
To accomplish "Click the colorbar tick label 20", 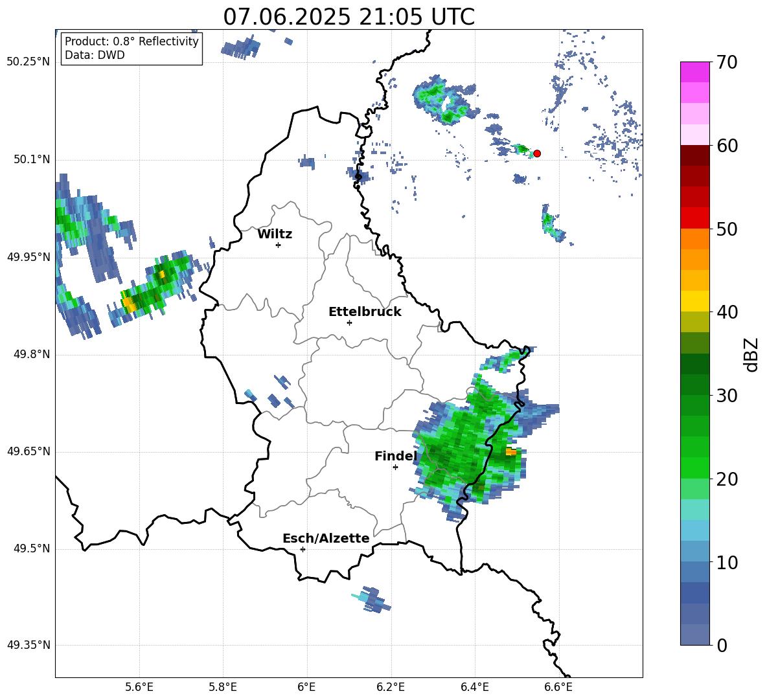I will 727,479.
